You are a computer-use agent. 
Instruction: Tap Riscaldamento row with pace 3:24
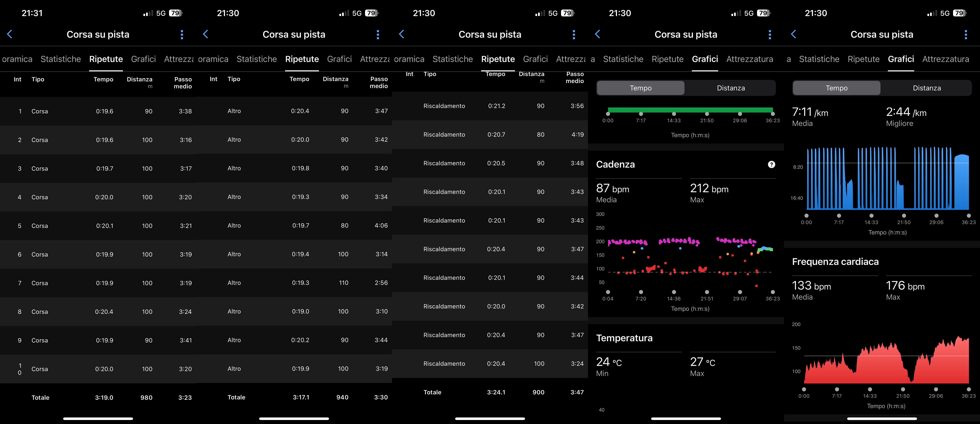coord(490,364)
